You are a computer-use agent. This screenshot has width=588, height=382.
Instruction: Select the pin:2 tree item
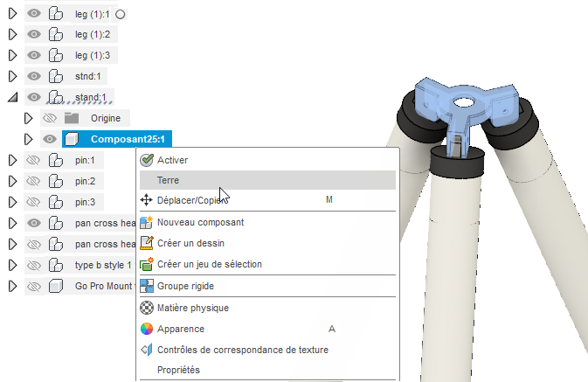85,182
